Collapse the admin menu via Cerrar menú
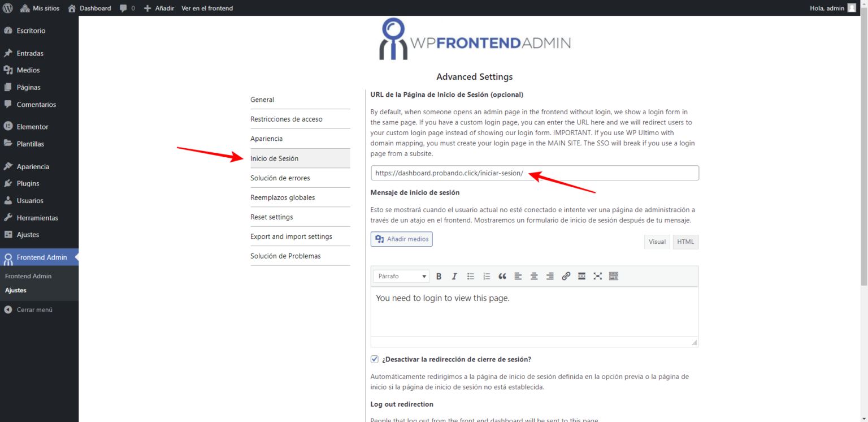 [32, 309]
